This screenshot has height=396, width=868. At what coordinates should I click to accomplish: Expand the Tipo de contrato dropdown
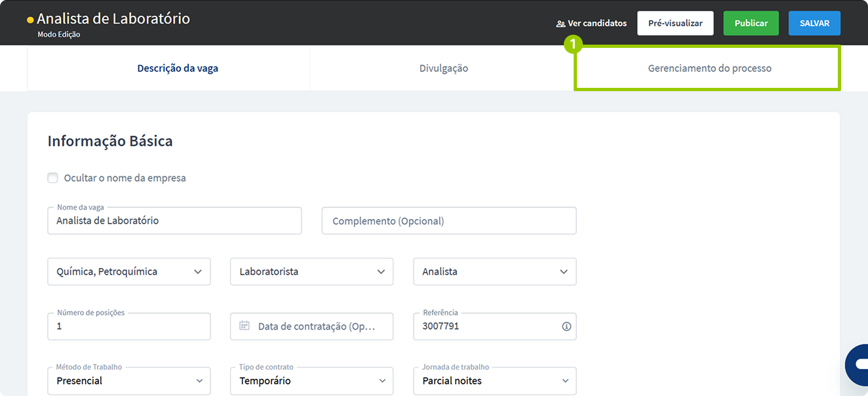[311, 381]
